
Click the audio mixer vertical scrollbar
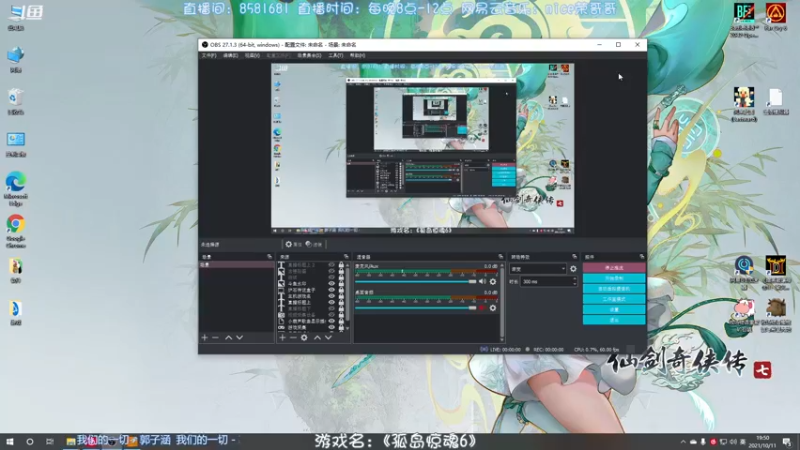(x=502, y=301)
